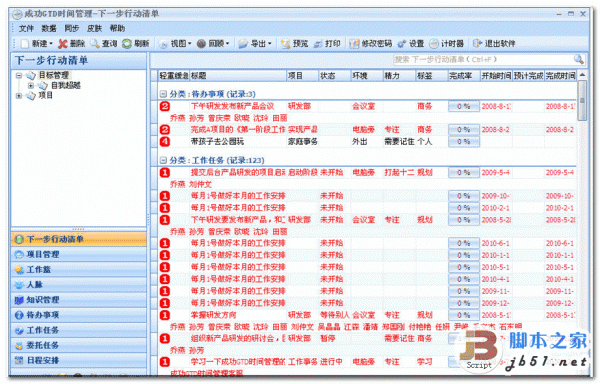Sort by the 开始时间 column header
The width and height of the screenshot is (600, 384).
point(496,76)
